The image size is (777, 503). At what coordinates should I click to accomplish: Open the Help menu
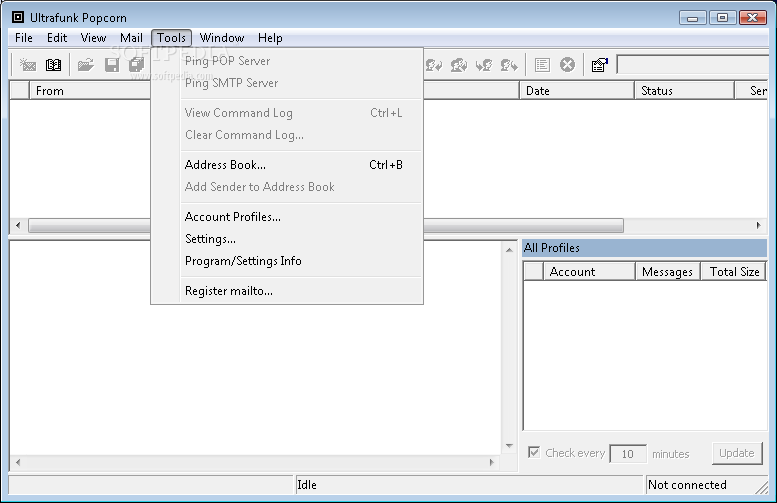270,38
